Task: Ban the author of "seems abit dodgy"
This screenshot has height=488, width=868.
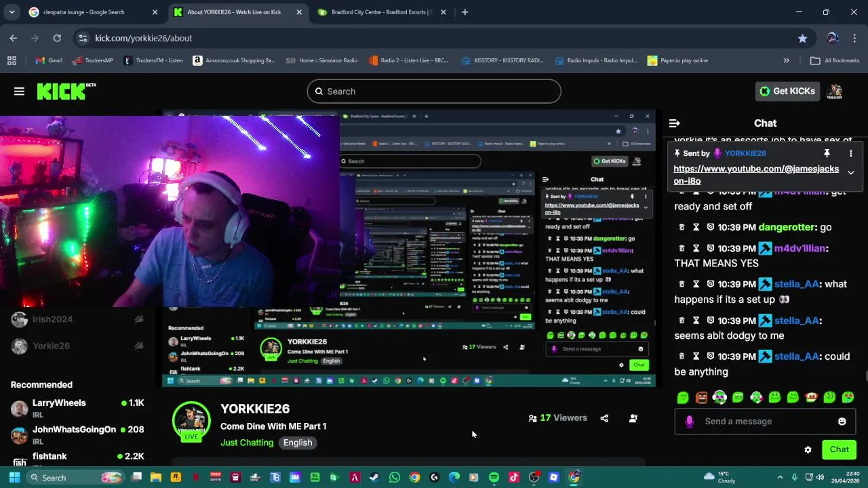Action: [x=710, y=321]
